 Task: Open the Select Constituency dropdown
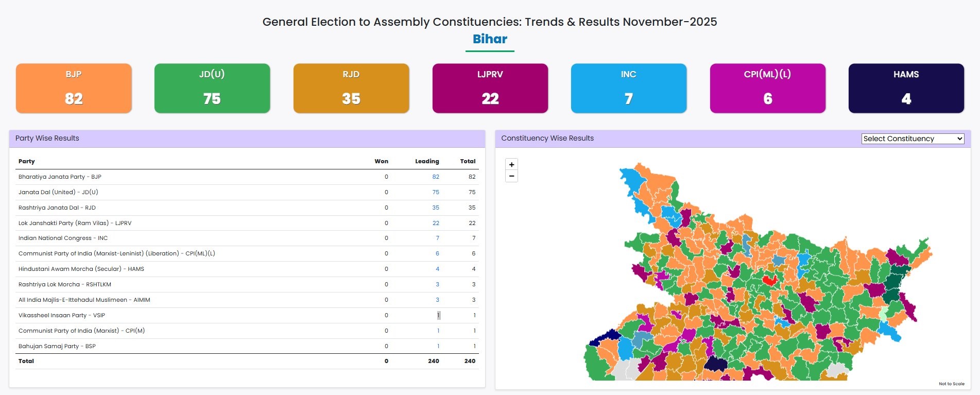tap(913, 139)
